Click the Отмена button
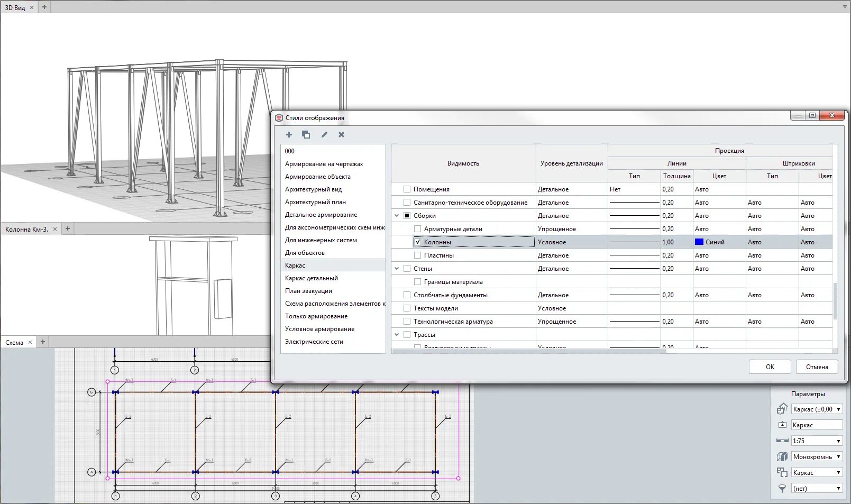Image resolution: width=851 pixels, height=504 pixels. tap(817, 367)
